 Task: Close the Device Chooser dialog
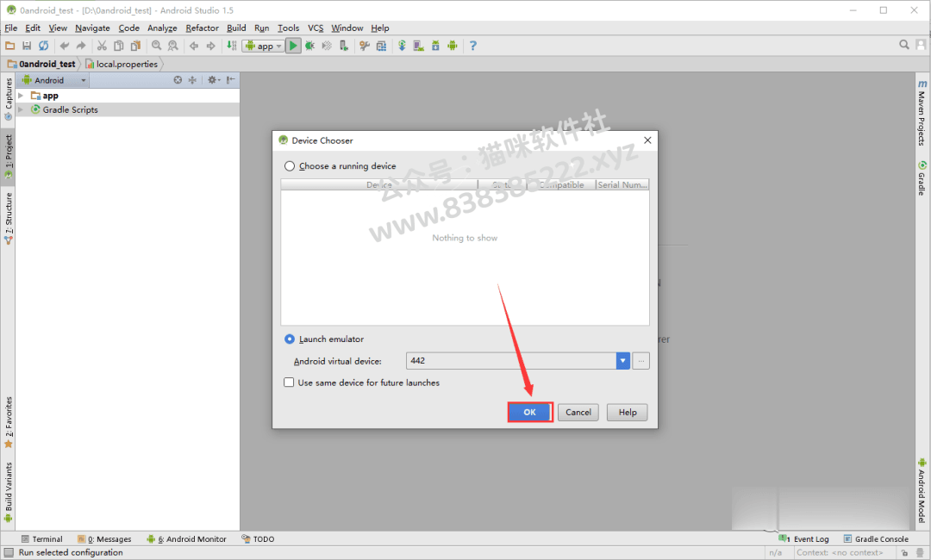pyautogui.click(x=647, y=140)
